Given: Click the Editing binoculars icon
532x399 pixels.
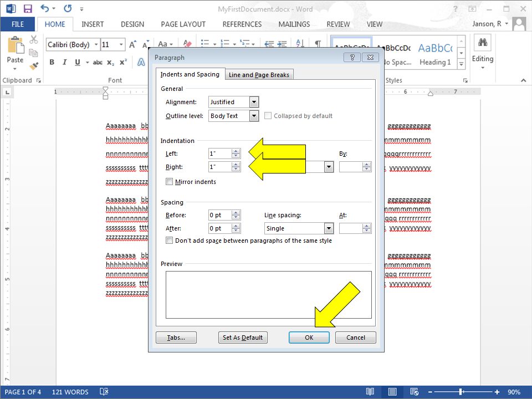Looking at the screenshot, I should 483,43.
